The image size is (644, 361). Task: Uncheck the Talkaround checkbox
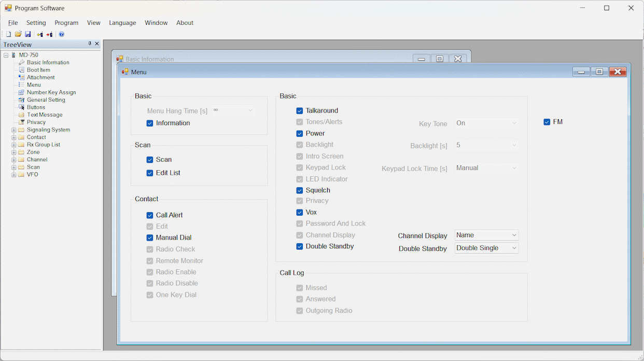(x=300, y=110)
